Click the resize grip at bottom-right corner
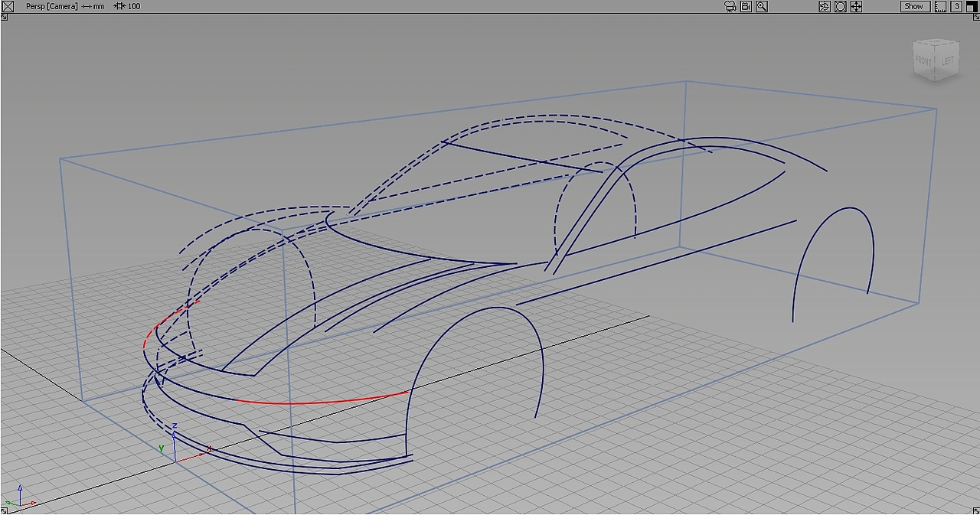Image resolution: width=980 pixels, height=515 pixels. 975,510
